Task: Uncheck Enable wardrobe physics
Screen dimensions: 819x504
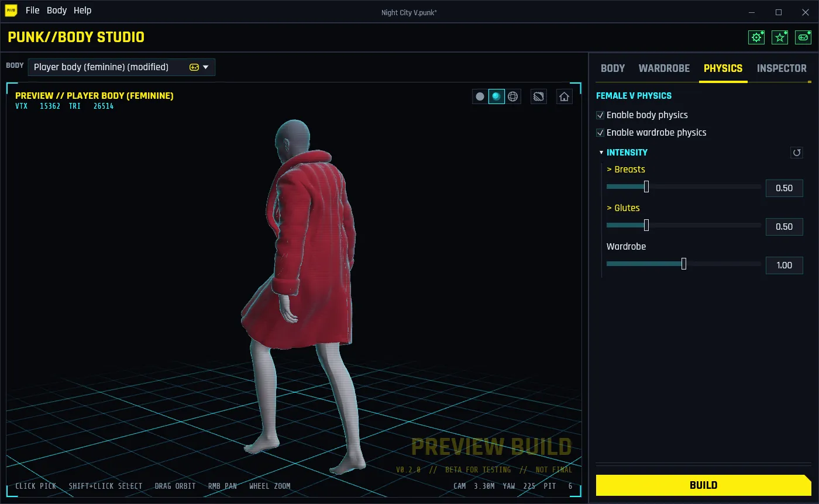Action: pyautogui.click(x=600, y=133)
